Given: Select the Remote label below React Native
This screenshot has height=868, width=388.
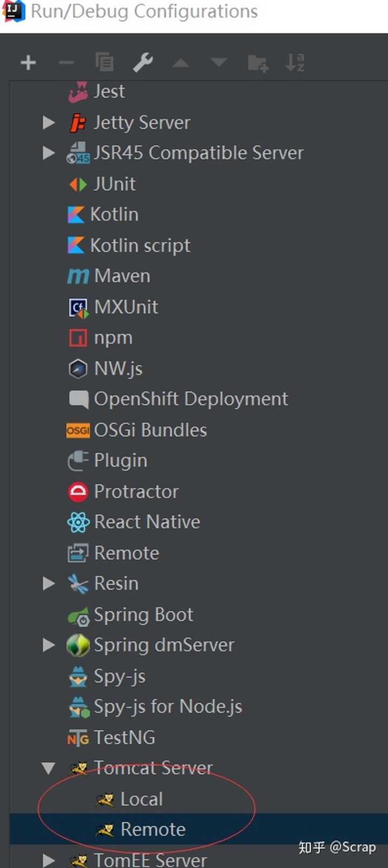Looking at the screenshot, I should point(127,553).
